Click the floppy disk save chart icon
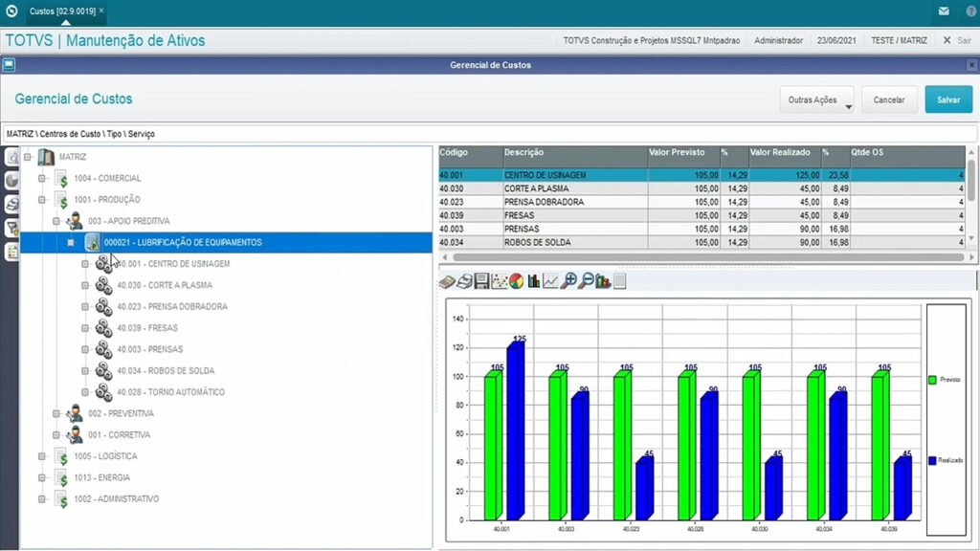 coord(481,282)
